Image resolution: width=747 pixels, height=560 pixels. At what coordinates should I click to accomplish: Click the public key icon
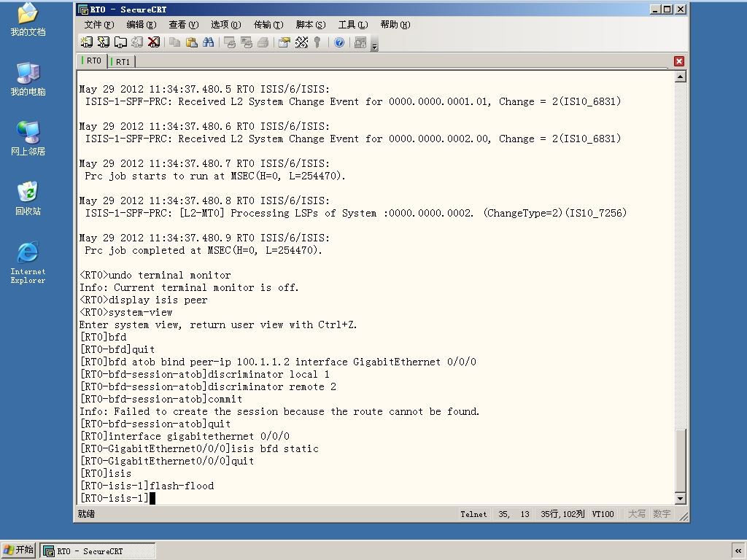317,42
